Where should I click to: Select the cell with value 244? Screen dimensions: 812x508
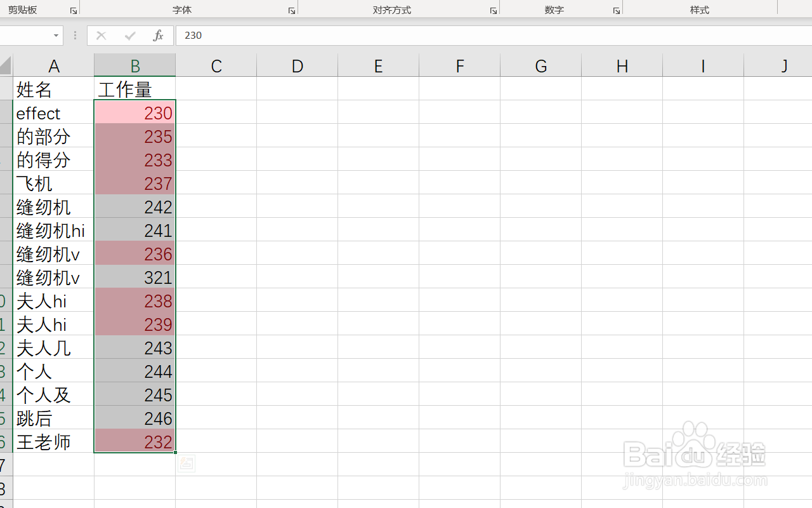(x=135, y=371)
